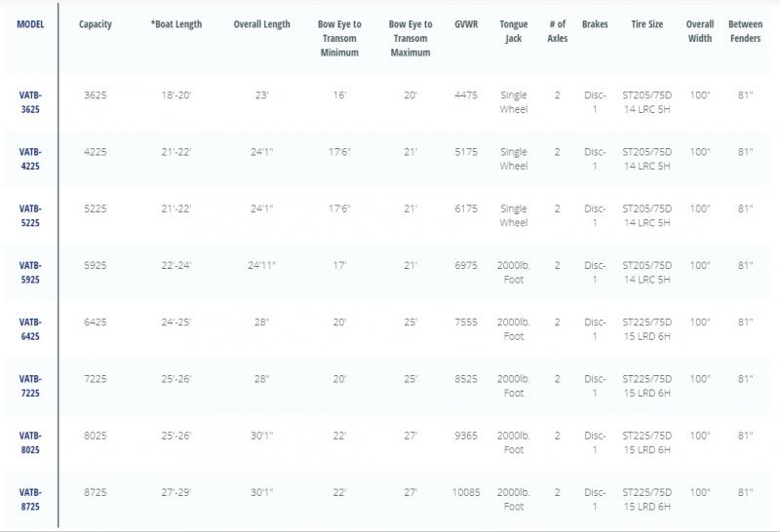This screenshot has height=532, width=780.
Task: Open the VATB-3625 model link
Action: pos(30,102)
